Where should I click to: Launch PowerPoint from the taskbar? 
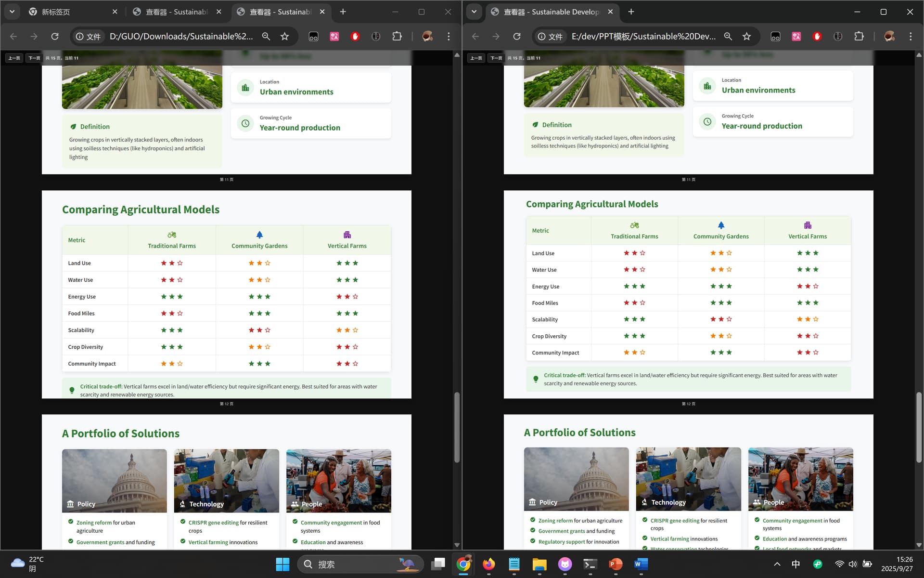[x=616, y=564]
